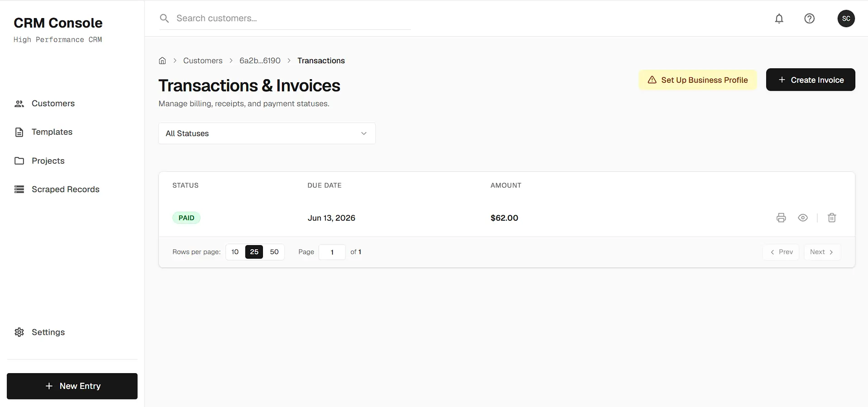This screenshot has height=407, width=868.
Task: Open the help question mark icon
Action: click(809, 19)
